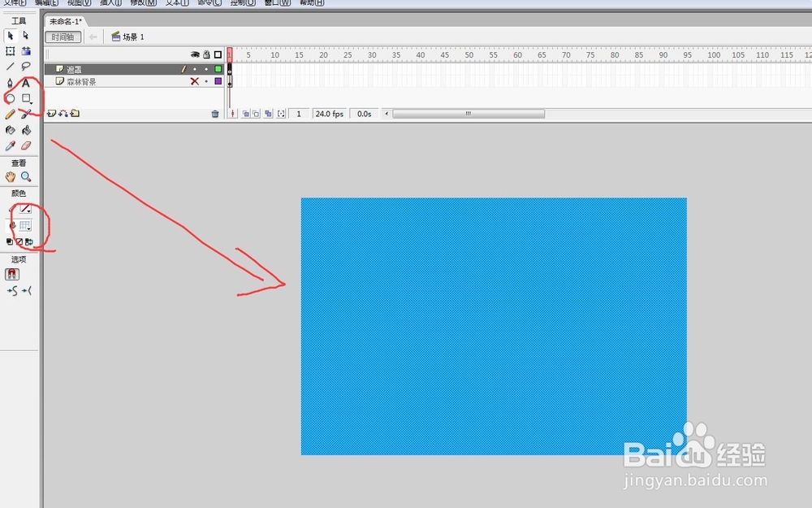The width and height of the screenshot is (812, 508).
Task: Click the Insert Layer button
Action: [51, 114]
